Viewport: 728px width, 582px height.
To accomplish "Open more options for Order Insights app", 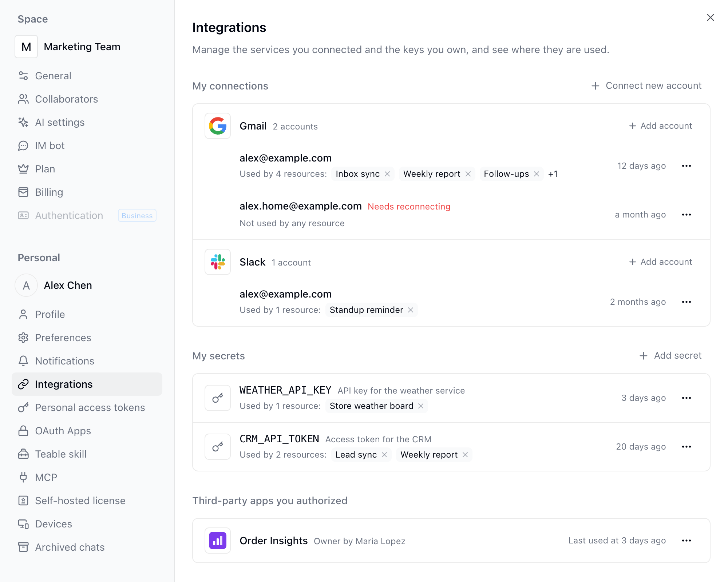I will (x=687, y=541).
